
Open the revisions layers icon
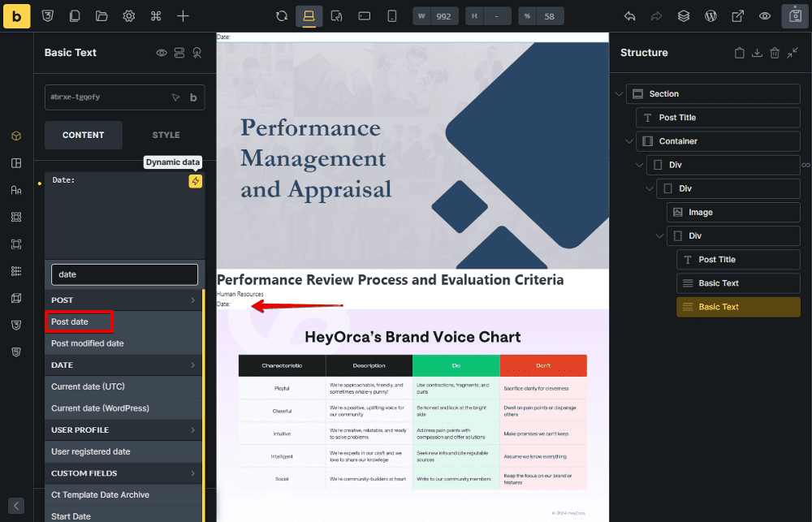[684, 16]
